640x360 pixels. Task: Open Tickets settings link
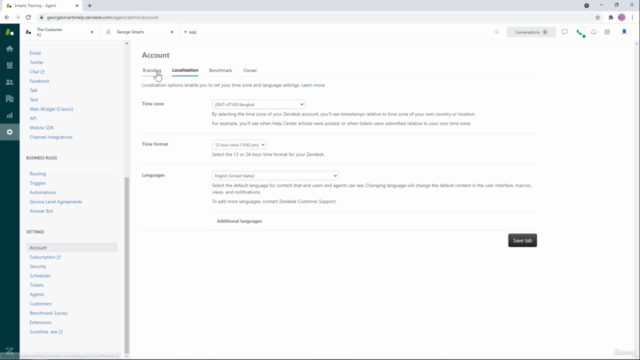(36, 285)
